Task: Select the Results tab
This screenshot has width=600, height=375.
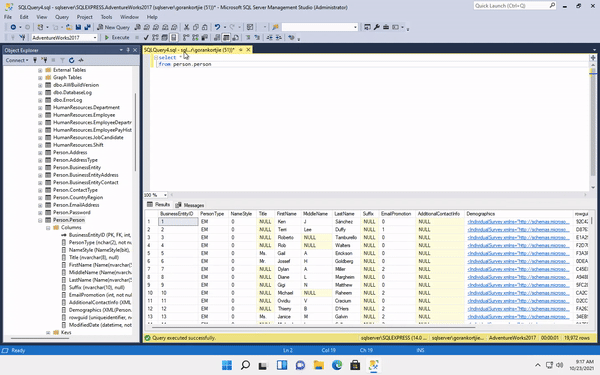Action: click(x=159, y=205)
